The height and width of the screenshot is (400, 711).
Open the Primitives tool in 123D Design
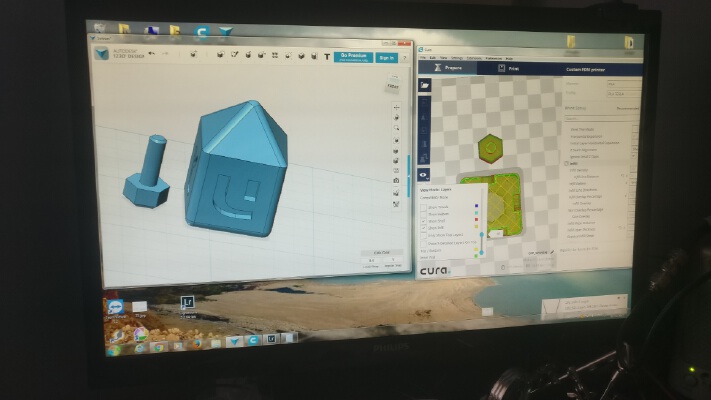pos(220,54)
